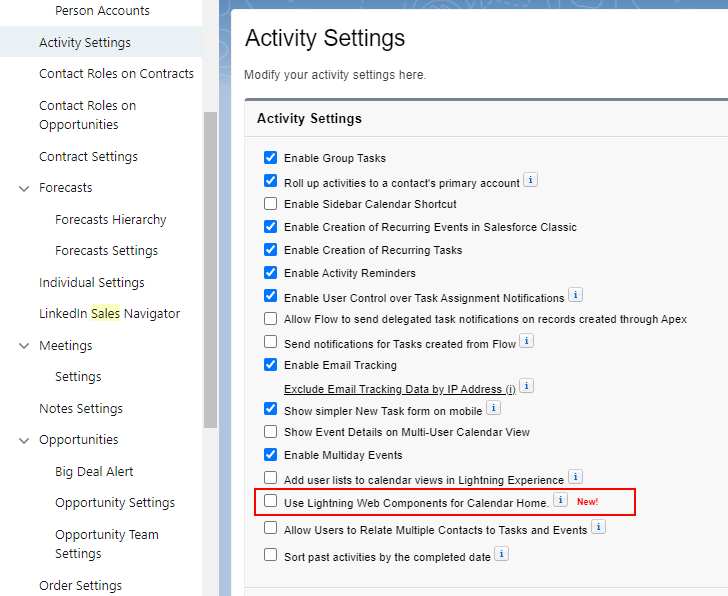Open Person Accounts in setup sidebar
Viewport: 728px width, 596px height.
pyautogui.click(x=102, y=10)
